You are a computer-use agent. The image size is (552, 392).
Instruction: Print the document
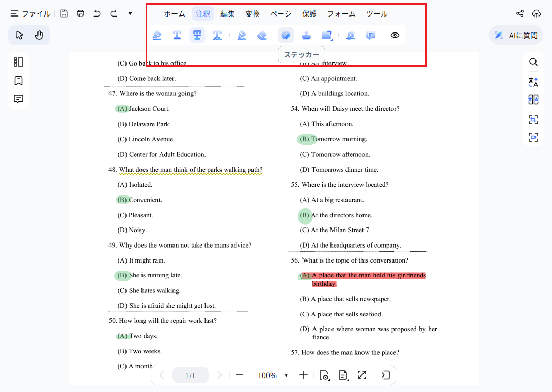81,14
